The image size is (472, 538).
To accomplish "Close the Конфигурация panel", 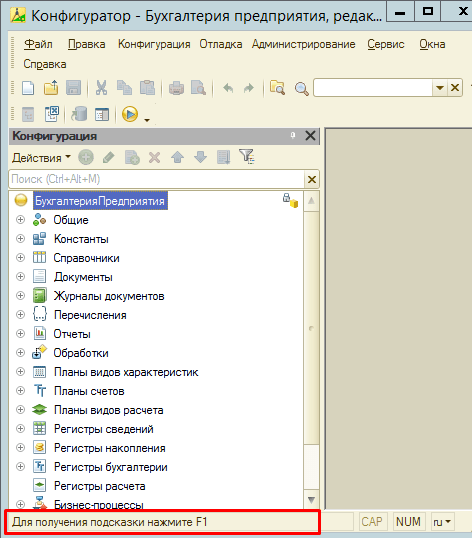I will click(x=310, y=136).
